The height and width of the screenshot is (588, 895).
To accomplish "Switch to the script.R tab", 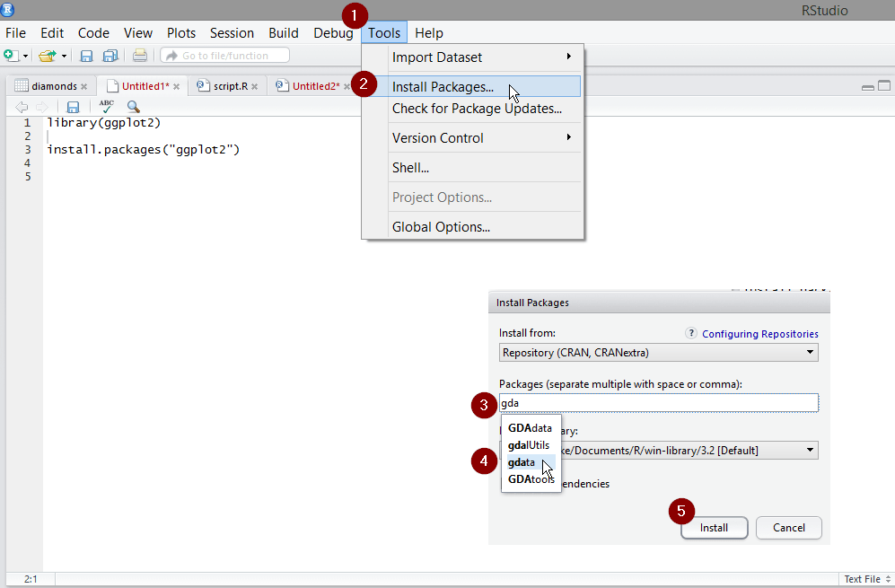I will [x=230, y=86].
